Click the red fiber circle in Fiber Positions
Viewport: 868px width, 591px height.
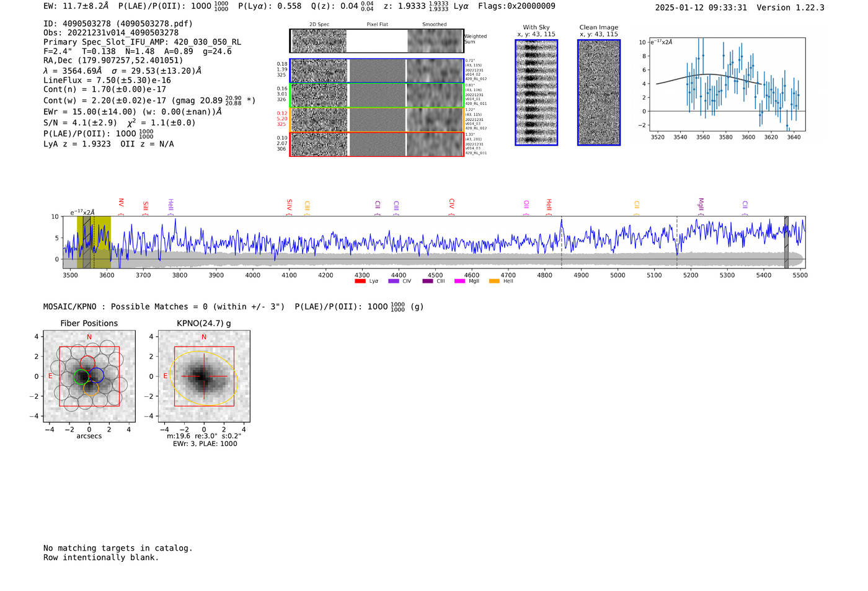pyautogui.click(x=87, y=364)
